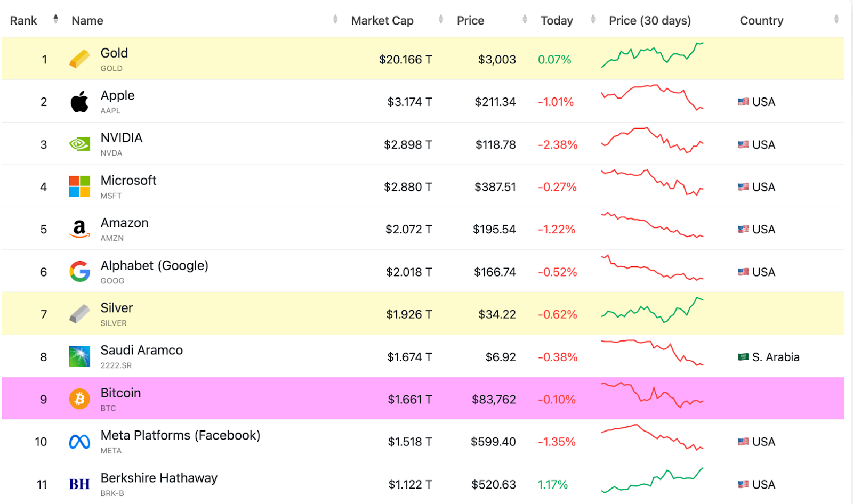This screenshot has width=853, height=504.
Task: Sort table by Rank arrows
Action: (55, 20)
